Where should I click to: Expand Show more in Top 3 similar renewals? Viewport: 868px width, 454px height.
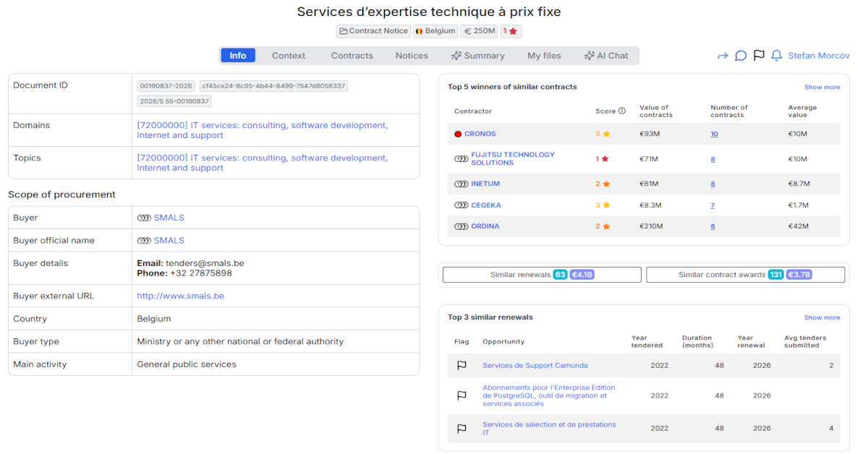(822, 317)
